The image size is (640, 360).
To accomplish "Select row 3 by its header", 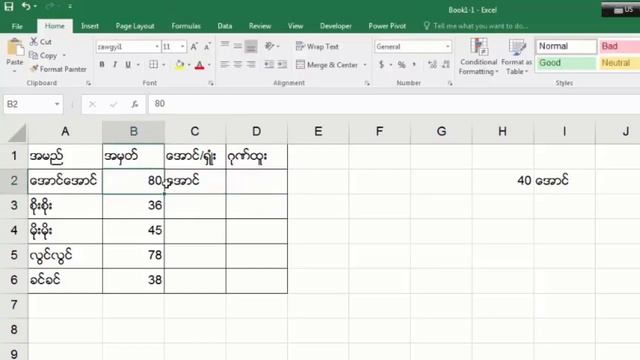I will coord(14,205).
